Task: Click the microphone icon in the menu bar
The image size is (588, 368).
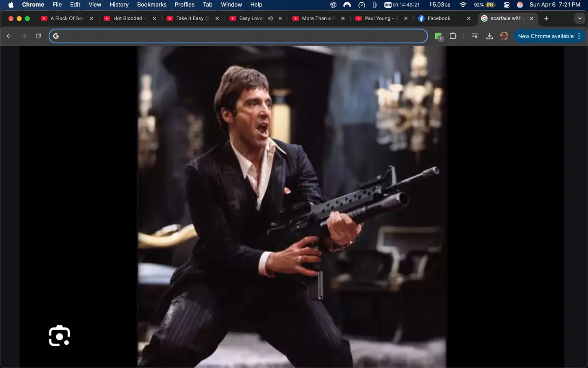Action: point(374,5)
